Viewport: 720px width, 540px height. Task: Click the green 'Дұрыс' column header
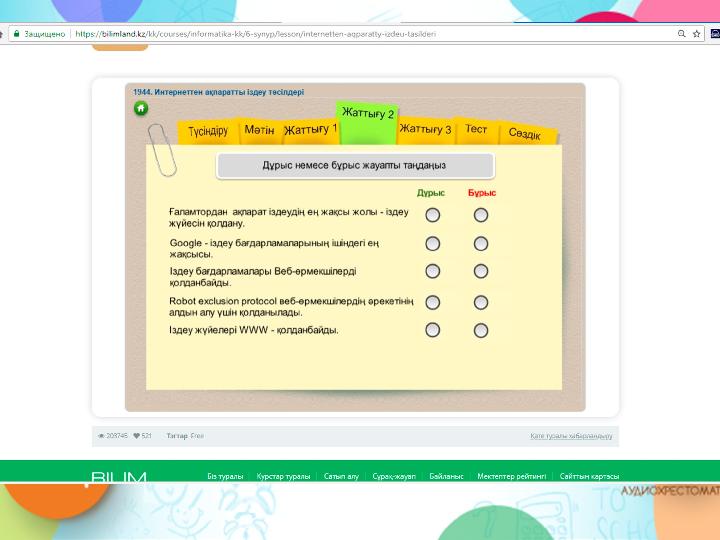431,193
